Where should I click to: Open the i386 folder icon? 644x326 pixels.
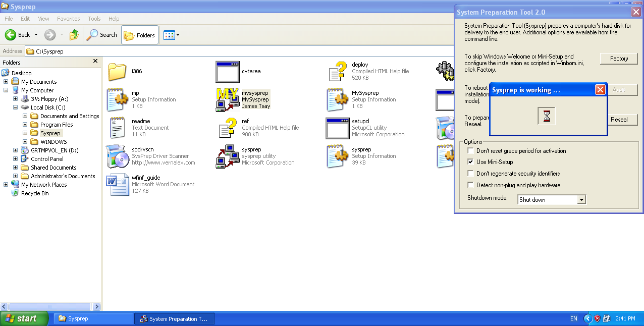(117, 72)
